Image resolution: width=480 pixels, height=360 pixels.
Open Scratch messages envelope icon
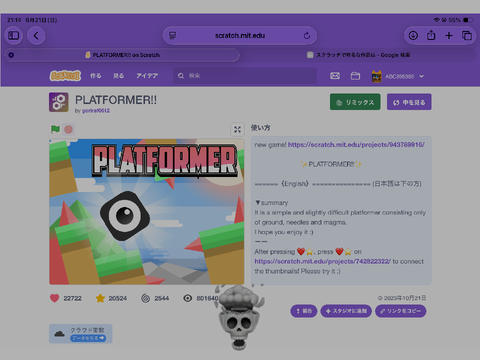(335, 76)
